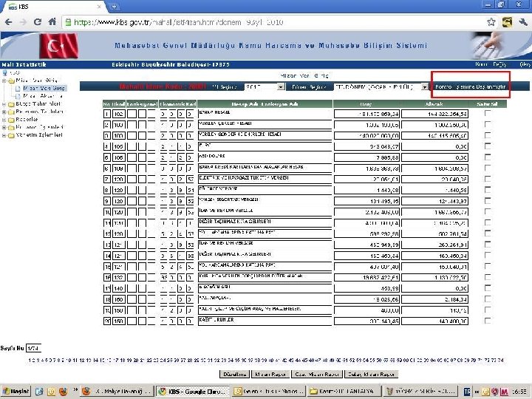Collapse the Mizan Veri Girişi tree node
This screenshot has height=399, width=532.
pyautogui.click(x=4, y=81)
